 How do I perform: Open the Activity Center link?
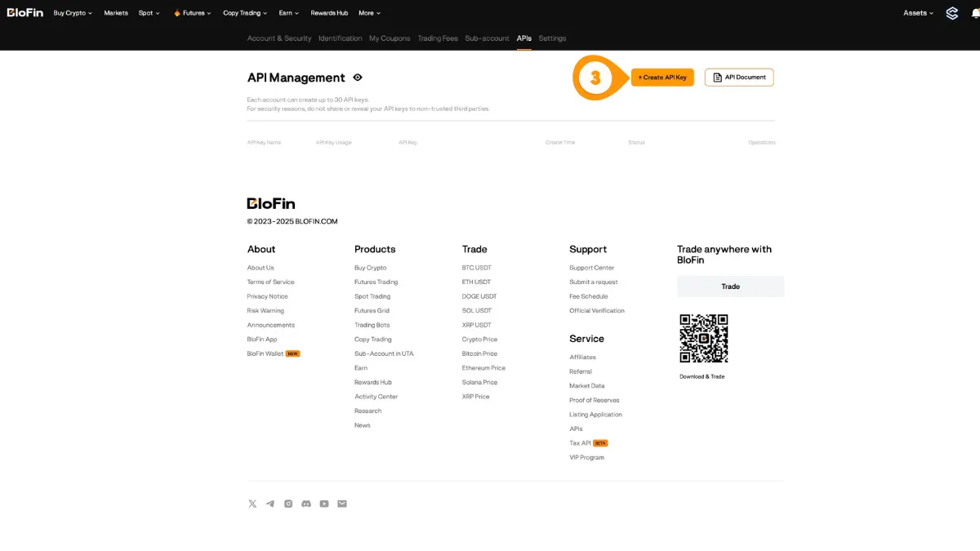coord(376,397)
